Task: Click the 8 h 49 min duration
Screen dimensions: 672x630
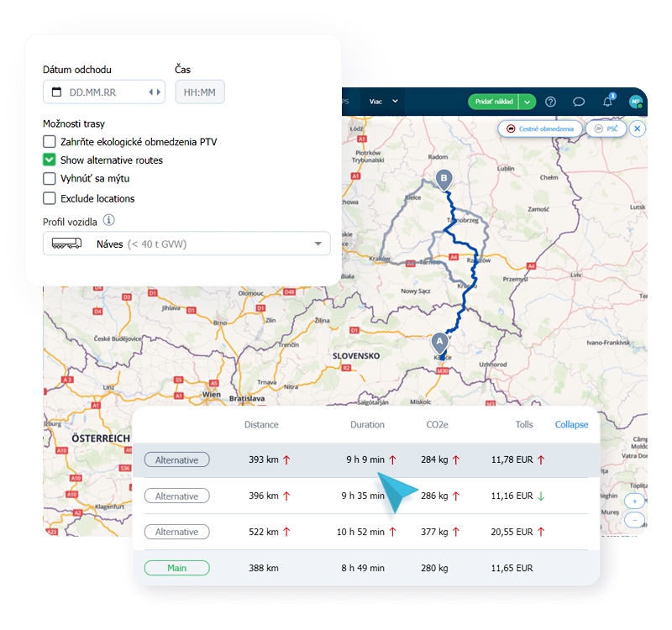Action: 363,568
